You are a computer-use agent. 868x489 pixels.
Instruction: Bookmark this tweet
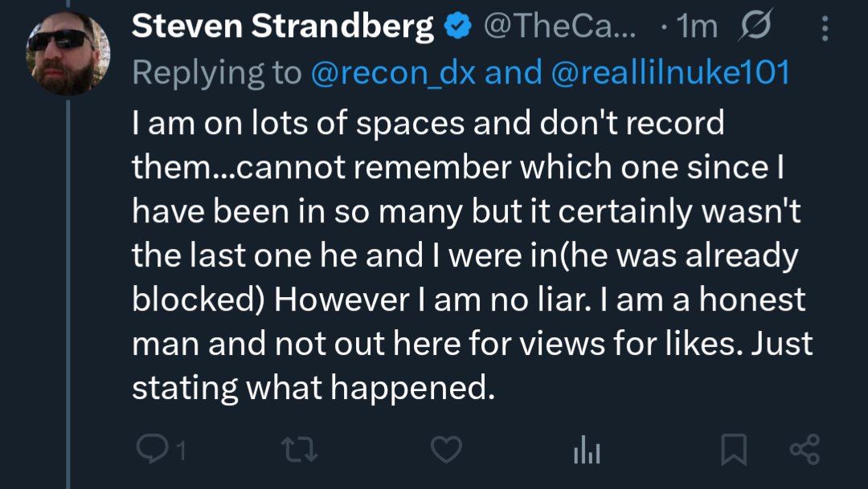tap(734, 450)
